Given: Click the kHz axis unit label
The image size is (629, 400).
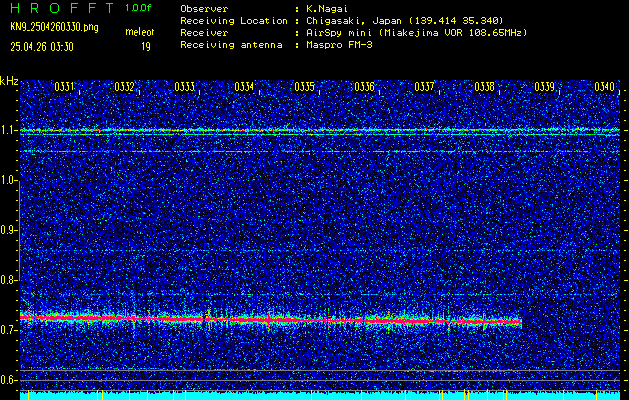Looking at the screenshot, I should (9, 81).
